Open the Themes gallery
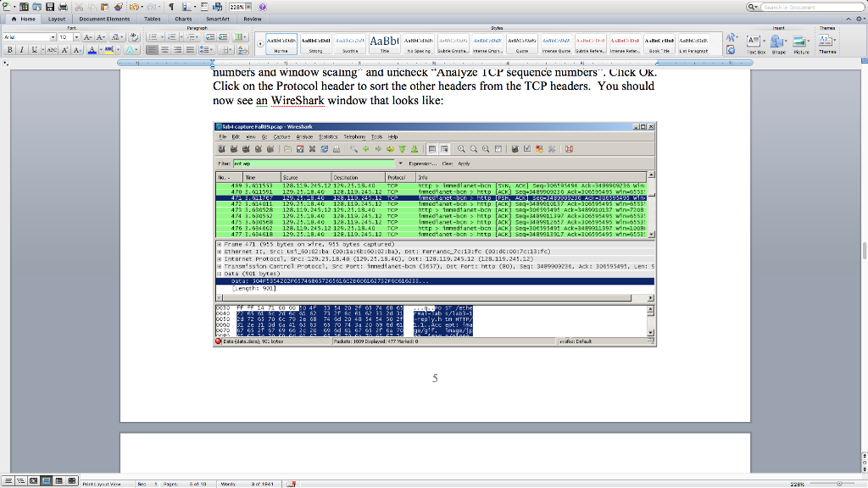The image size is (868, 488). point(827,44)
